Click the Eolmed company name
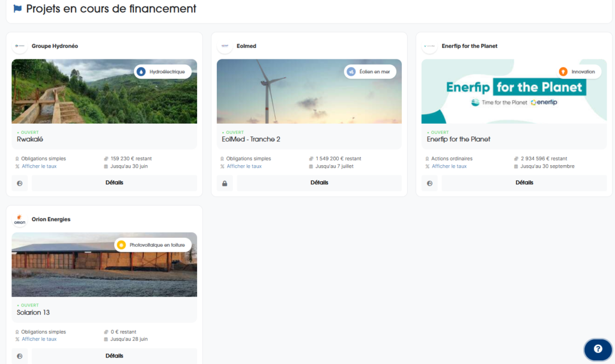This screenshot has width=615, height=364. 246,46
